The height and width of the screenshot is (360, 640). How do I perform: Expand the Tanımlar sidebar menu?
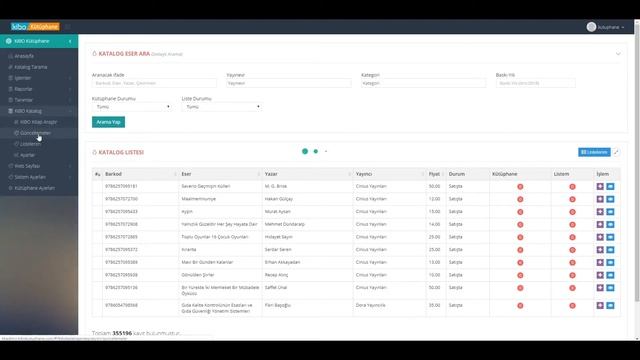tap(39, 100)
